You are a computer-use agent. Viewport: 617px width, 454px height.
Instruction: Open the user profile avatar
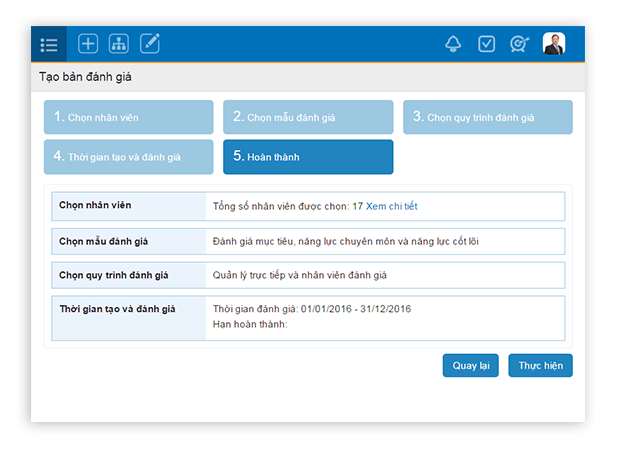coord(553,43)
